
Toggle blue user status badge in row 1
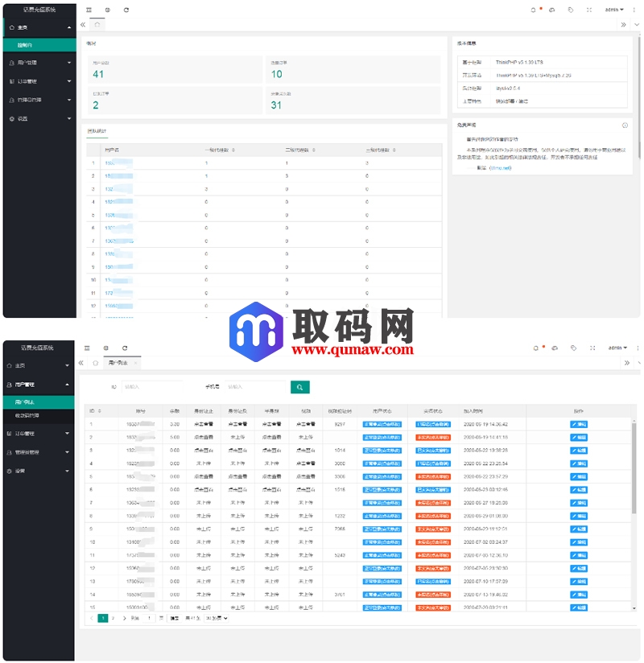[382, 424]
